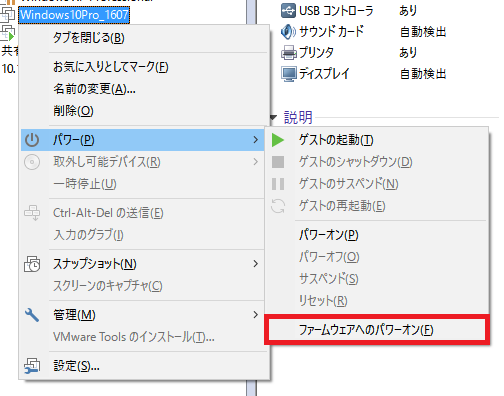Image resolution: width=504 pixels, height=396 pixels.
Task: Choose 削除(O) from the context menu
Action: (x=73, y=111)
